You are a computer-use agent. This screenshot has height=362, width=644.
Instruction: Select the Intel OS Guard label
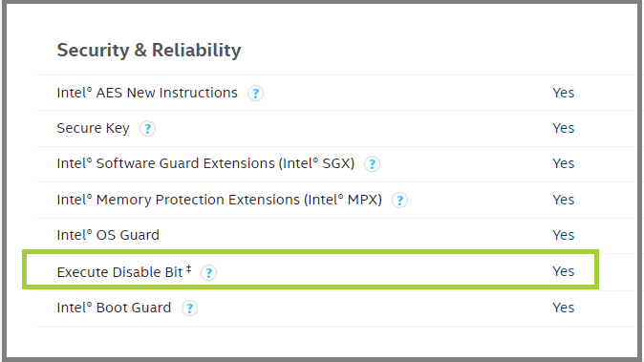108,235
